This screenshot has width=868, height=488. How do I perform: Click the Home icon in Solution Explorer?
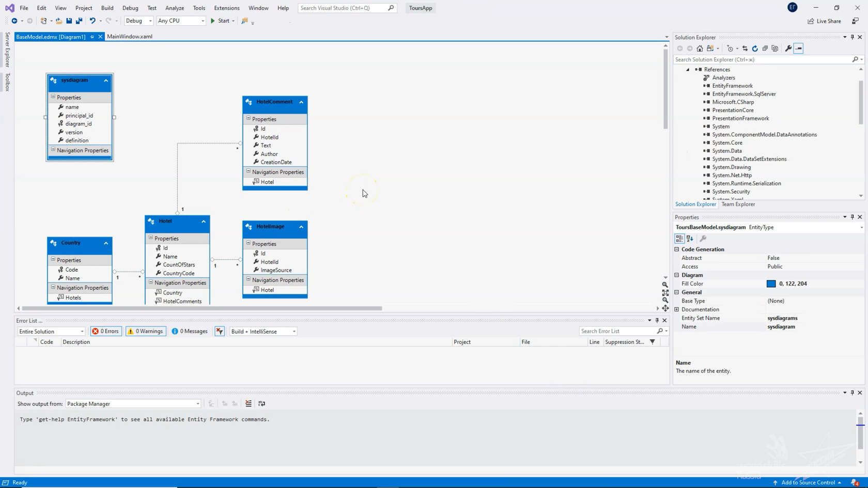[x=700, y=49]
